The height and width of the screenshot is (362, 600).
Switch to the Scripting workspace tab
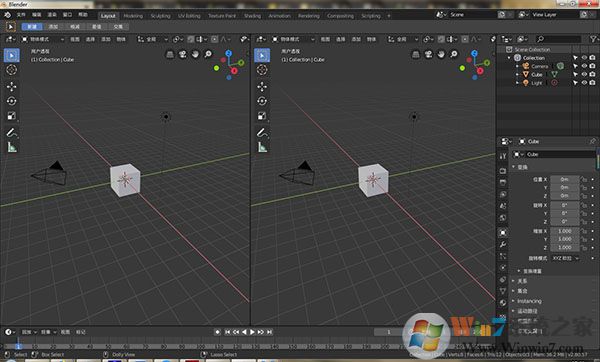[x=371, y=16]
